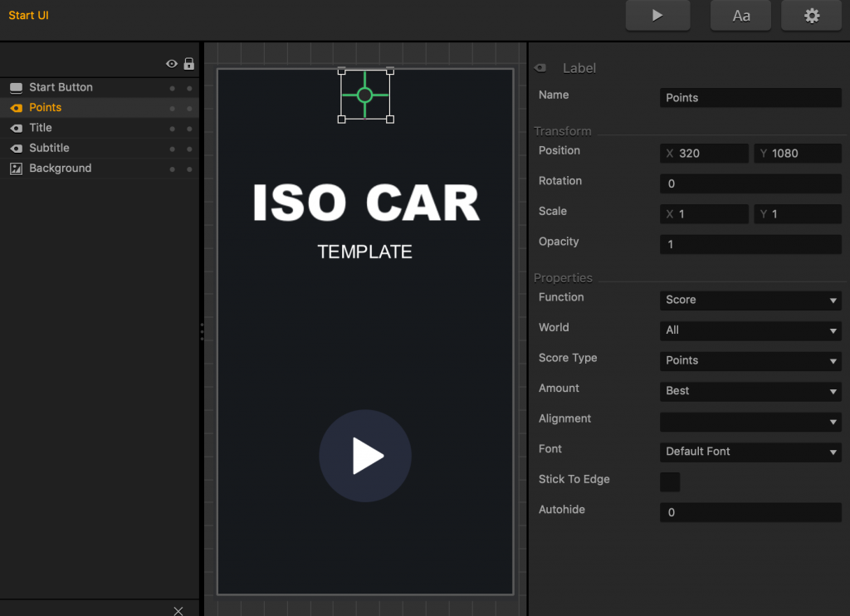
Task: Click the Start UI menu label
Action: tap(27, 14)
